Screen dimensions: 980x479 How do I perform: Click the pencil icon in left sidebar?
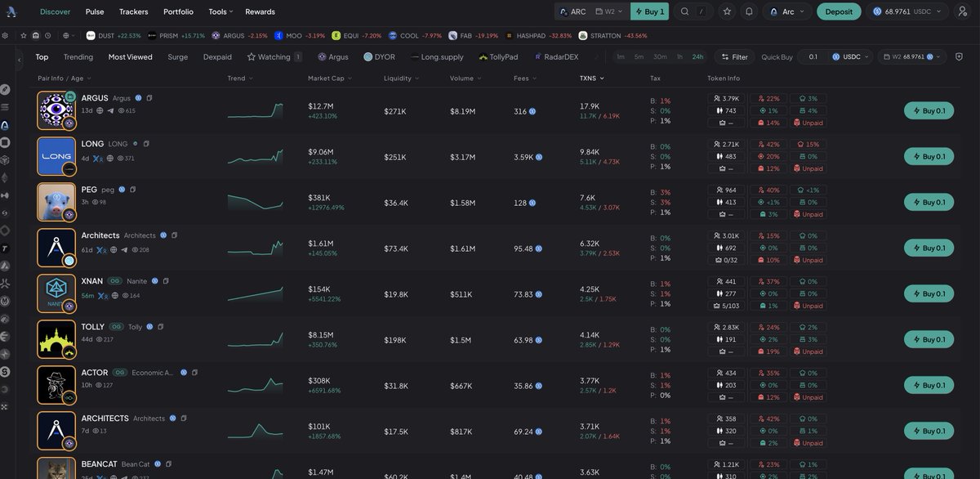5,89
